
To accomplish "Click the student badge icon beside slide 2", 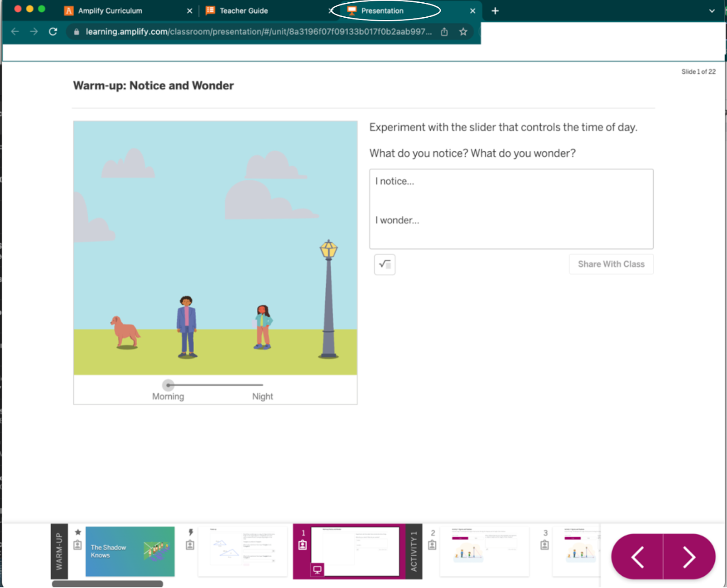I will point(432,545).
